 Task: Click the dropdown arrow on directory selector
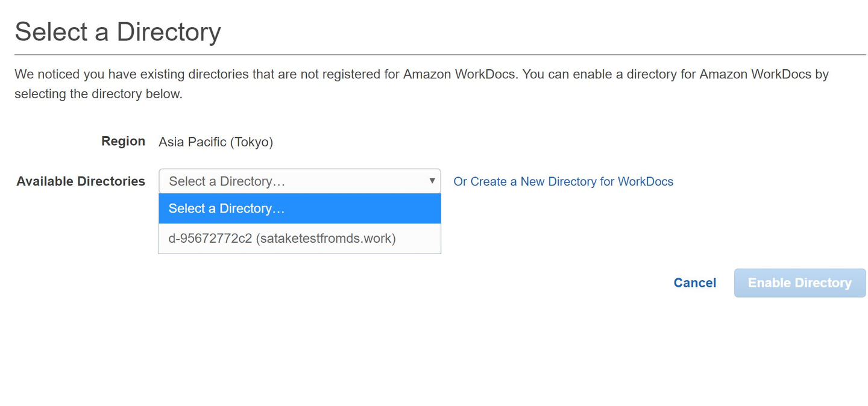pyautogui.click(x=432, y=181)
